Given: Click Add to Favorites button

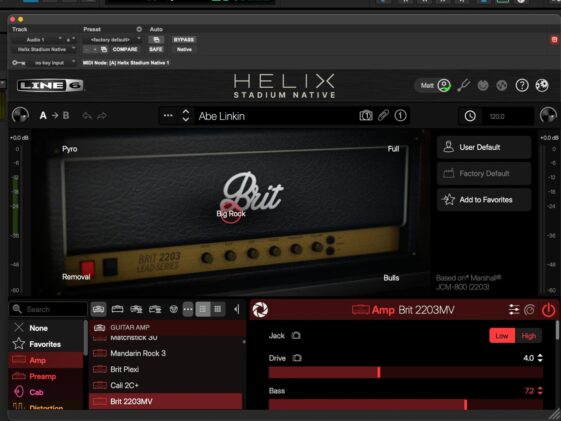Looking at the screenshot, I should click(x=484, y=200).
